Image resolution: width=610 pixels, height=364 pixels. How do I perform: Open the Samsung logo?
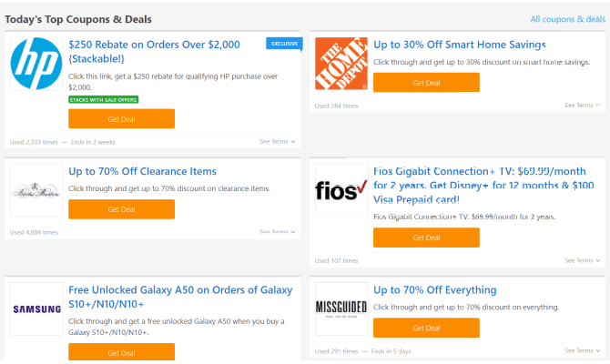point(36,308)
